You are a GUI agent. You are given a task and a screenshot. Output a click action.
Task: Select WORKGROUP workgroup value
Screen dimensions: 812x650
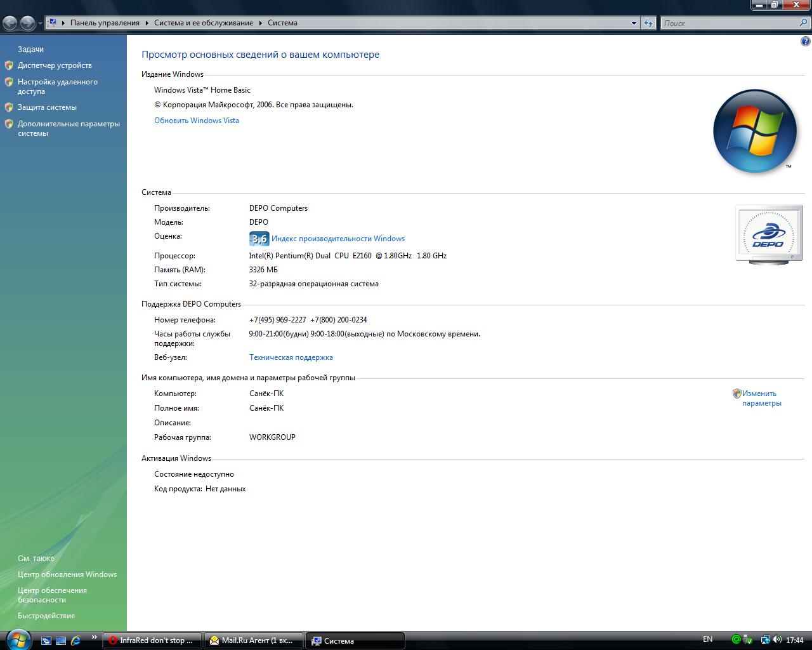point(273,437)
